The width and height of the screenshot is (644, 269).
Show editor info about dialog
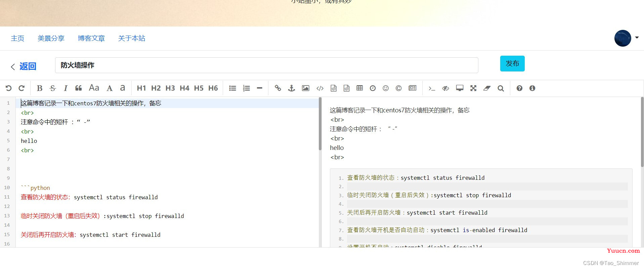tap(532, 88)
